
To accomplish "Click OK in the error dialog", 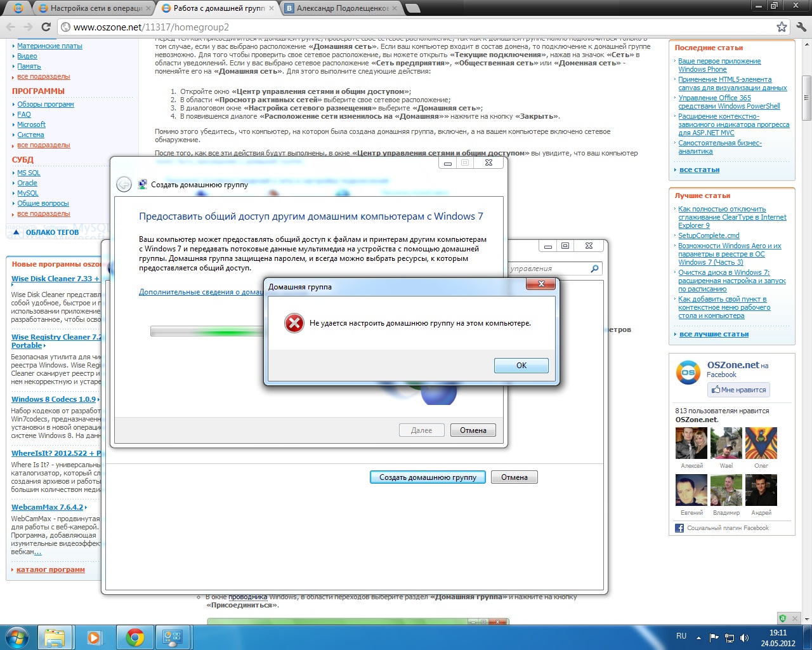I will coord(521,366).
